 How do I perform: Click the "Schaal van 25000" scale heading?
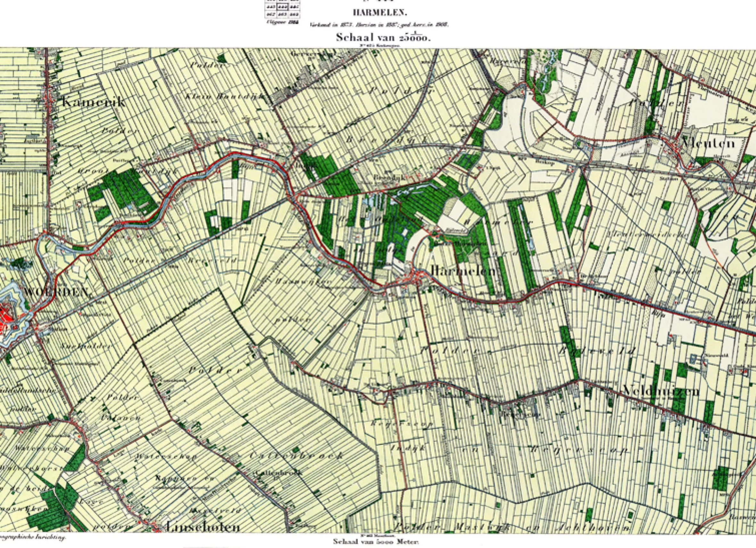[x=383, y=37]
